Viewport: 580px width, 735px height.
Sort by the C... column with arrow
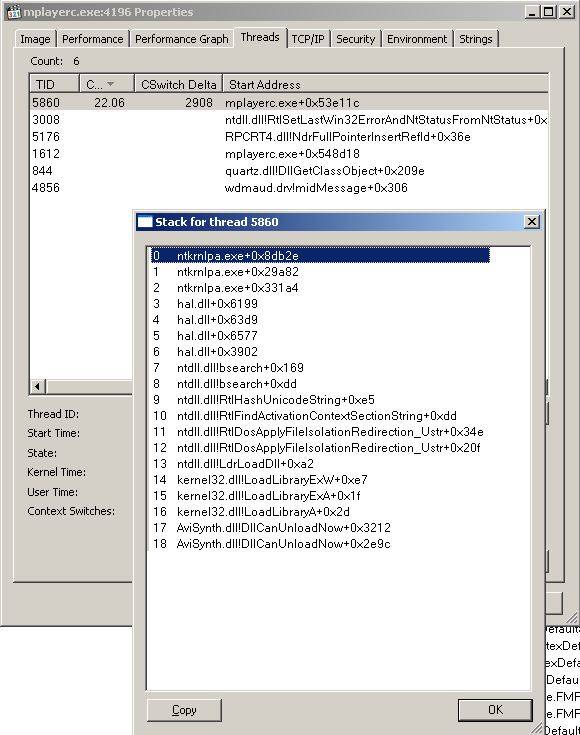click(107, 84)
